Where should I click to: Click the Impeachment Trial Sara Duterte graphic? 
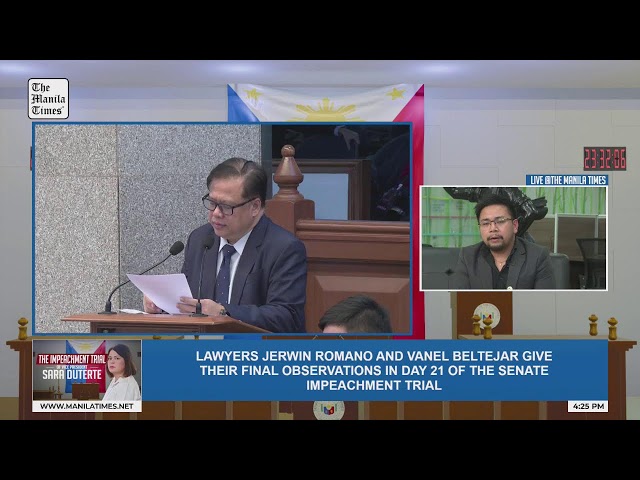point(87,370)
